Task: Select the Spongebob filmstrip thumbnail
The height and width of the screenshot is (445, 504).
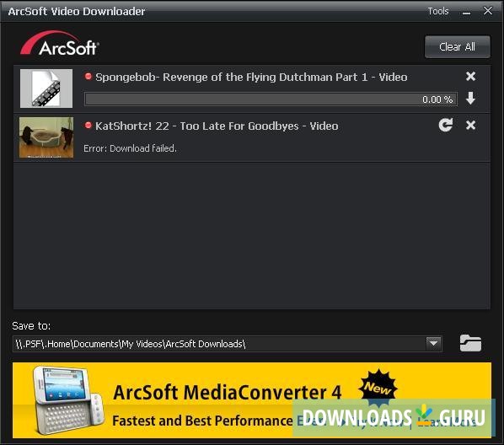Action: coord(46,88)
